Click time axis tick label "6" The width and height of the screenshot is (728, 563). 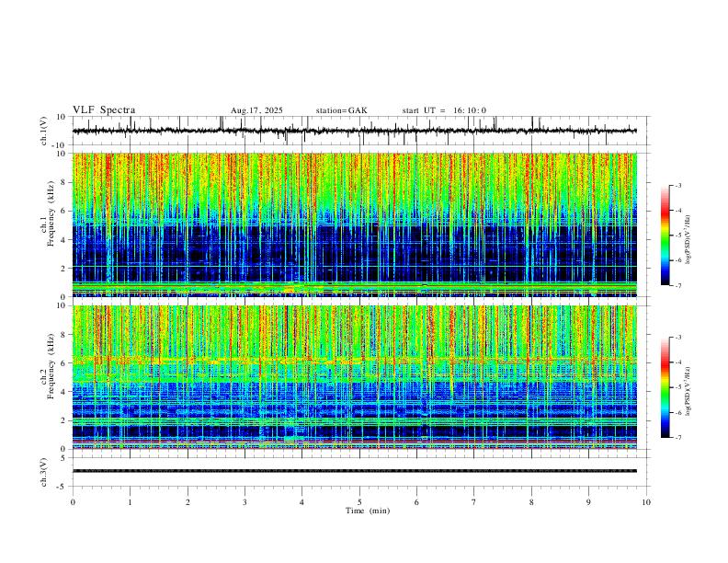[417, 502]
